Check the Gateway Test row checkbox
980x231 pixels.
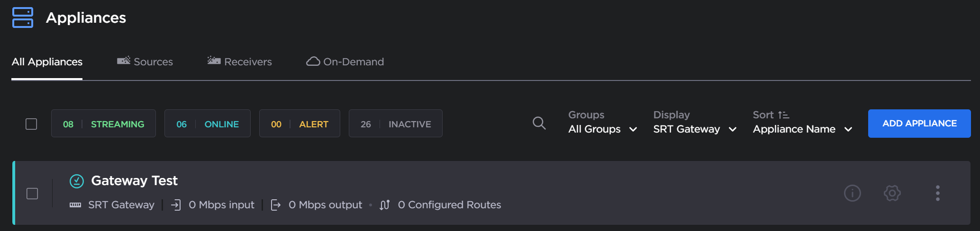point(32,194)
